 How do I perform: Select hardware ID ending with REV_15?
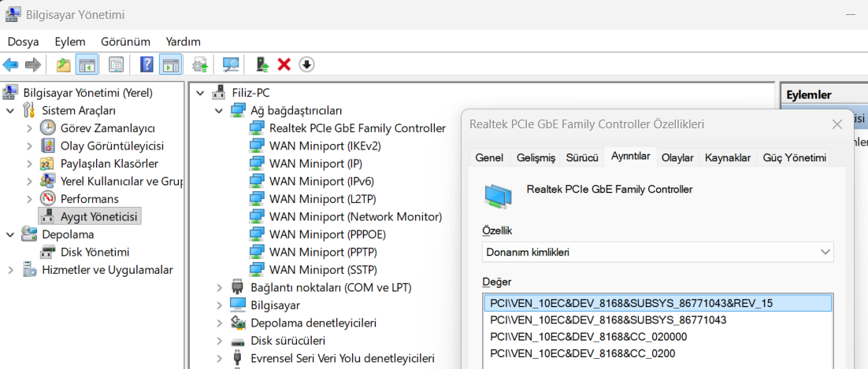tap(658, 303)
